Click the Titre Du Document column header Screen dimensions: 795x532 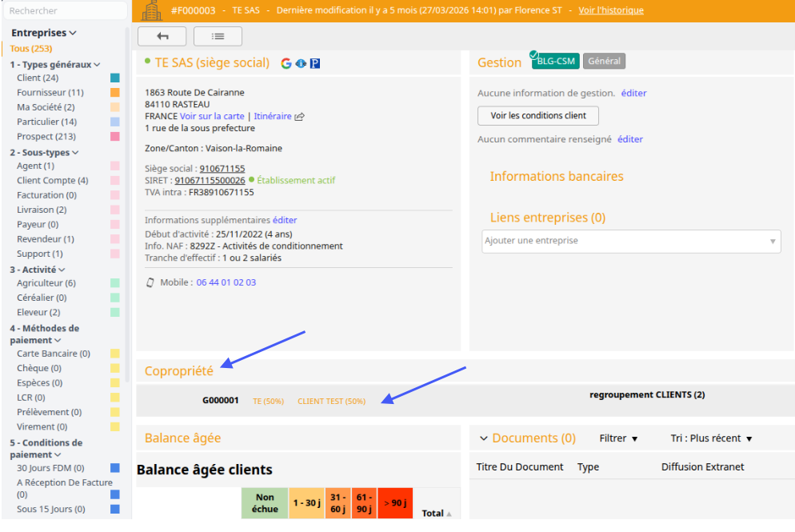(520, 467)
